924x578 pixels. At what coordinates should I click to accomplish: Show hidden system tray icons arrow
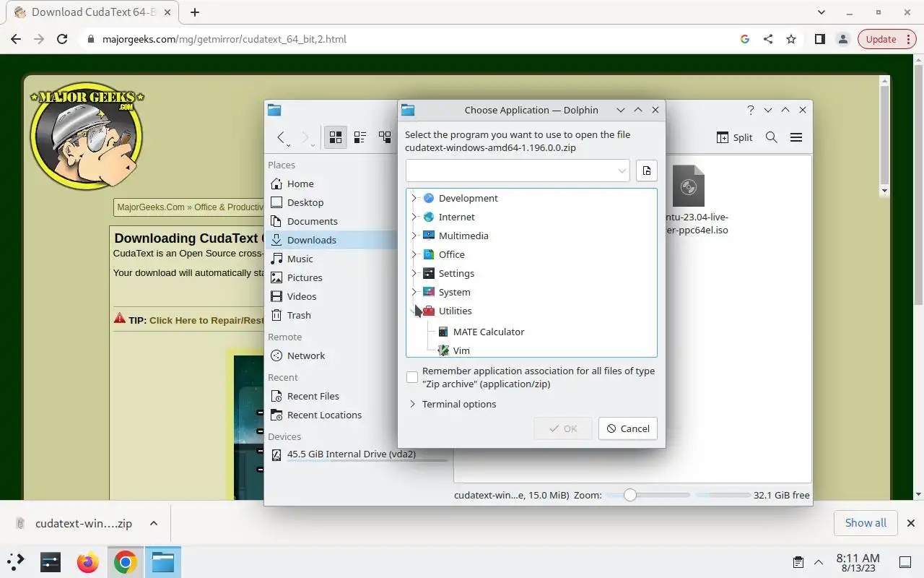pyautogui.click(x=819, y=562)
